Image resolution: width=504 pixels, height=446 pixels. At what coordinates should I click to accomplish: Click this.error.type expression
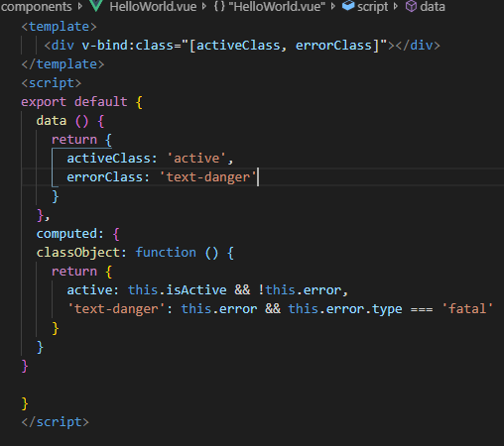(x=345, y=309)
